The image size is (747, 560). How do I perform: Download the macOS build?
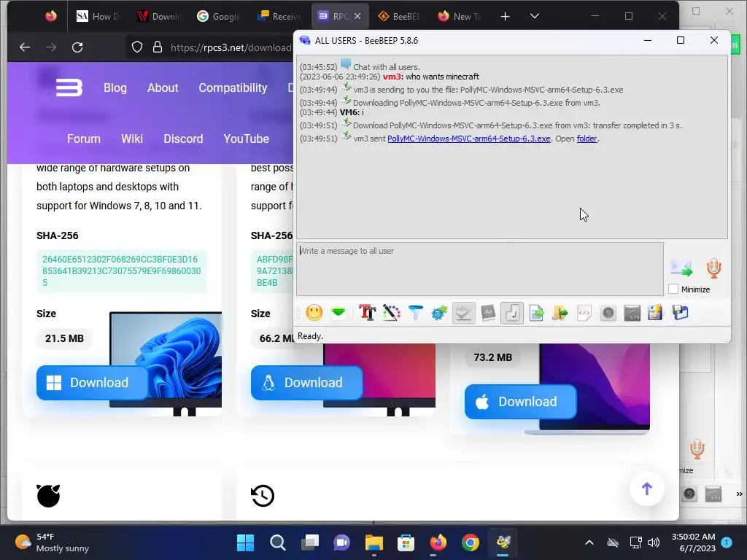point(520,402)
